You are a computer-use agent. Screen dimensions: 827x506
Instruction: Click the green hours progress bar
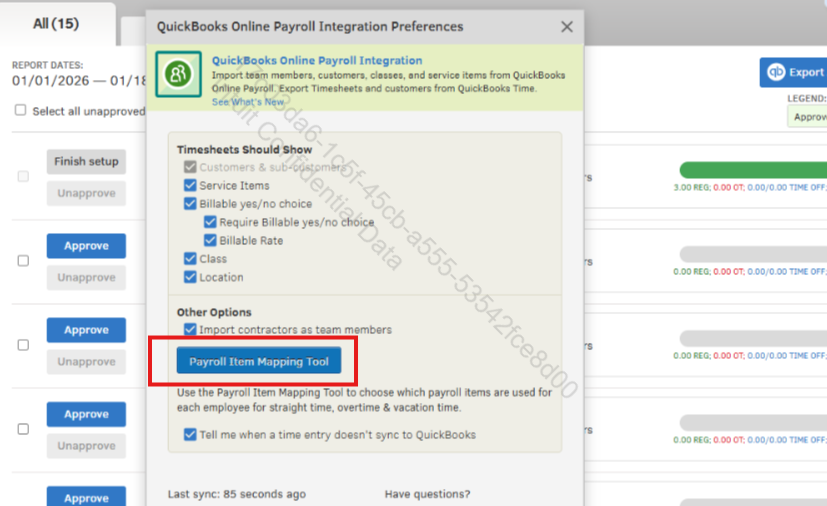[752, 170]
